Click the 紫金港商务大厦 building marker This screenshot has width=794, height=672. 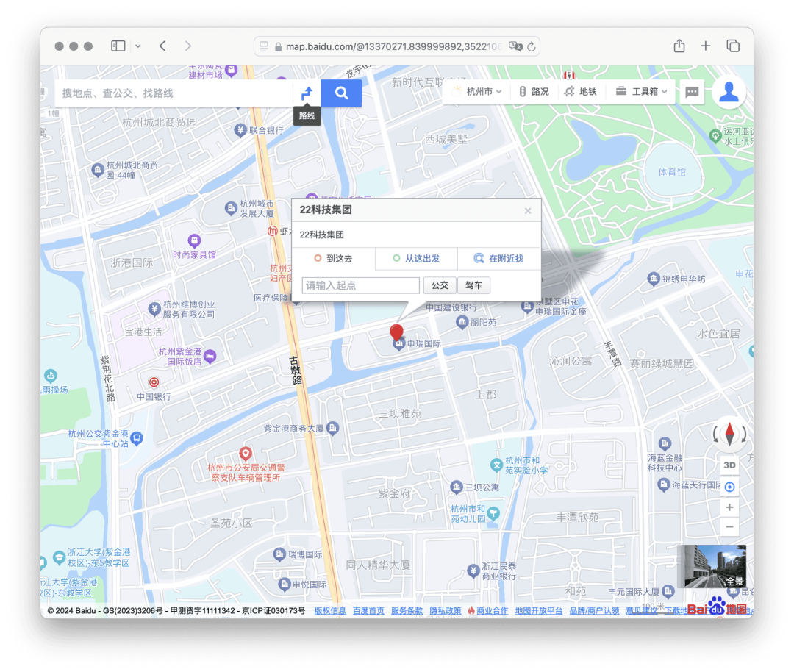333,429
